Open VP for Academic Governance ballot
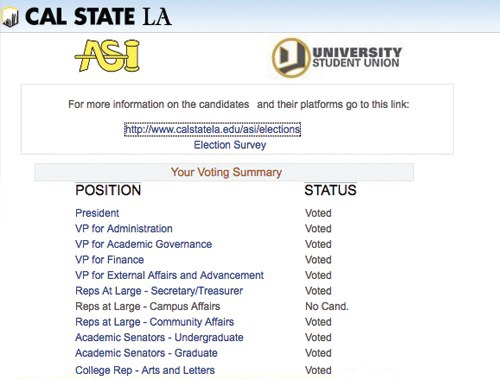Screen dimensions: 500x380 click(144, 244)
